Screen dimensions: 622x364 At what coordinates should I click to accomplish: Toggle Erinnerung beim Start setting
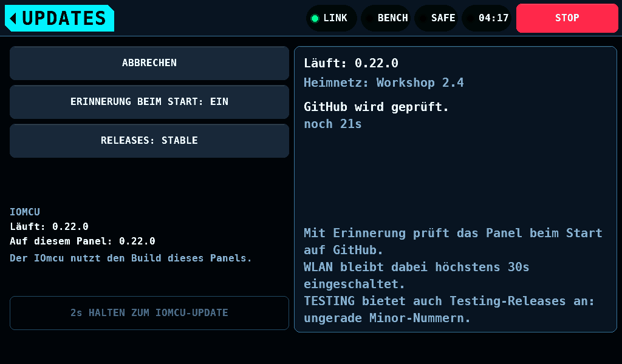[149, 102]
